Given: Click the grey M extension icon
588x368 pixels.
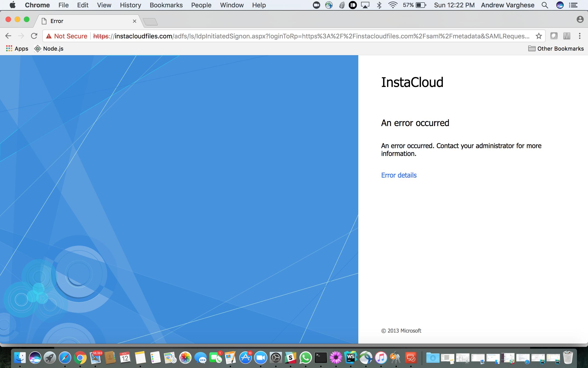Looking at the screenshot, I should (x=567, y=36).
